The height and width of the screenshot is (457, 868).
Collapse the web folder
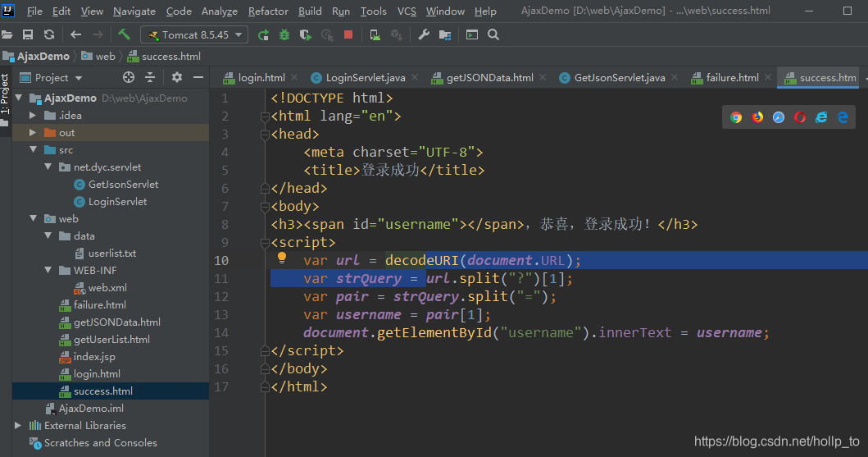[x=34, y=218]
